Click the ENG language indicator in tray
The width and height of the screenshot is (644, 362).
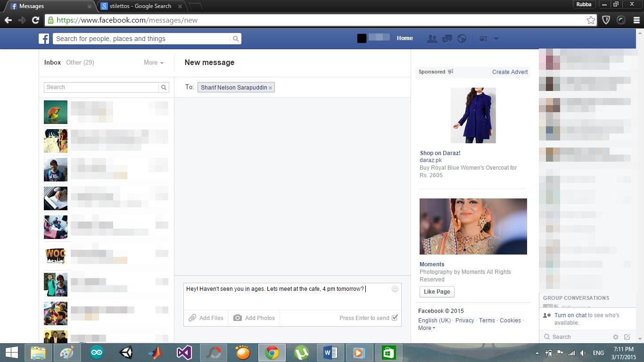coord(598,353)
